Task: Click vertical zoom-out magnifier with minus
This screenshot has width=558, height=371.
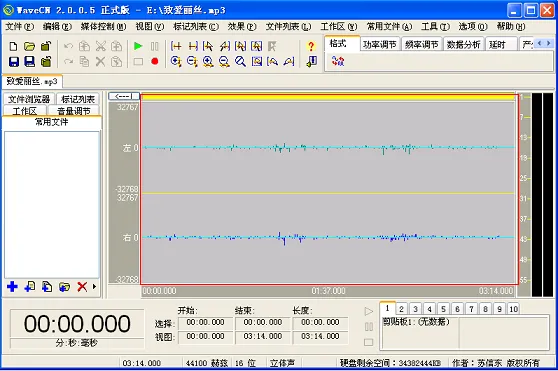Action: pos(193,62)
